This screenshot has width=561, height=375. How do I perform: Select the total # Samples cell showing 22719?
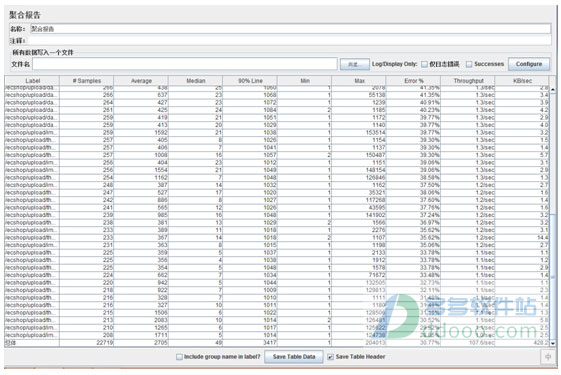[x=87, y=343]
